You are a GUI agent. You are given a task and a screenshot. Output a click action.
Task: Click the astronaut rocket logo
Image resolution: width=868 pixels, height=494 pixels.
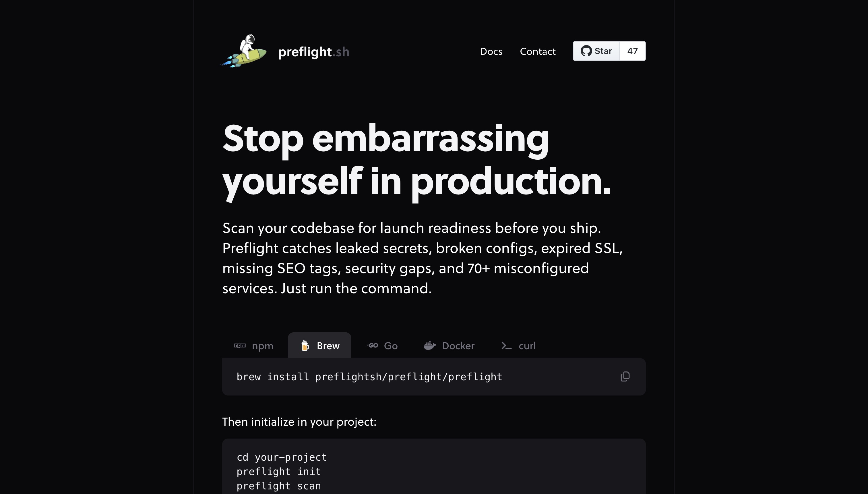click(x=244, y=51)
